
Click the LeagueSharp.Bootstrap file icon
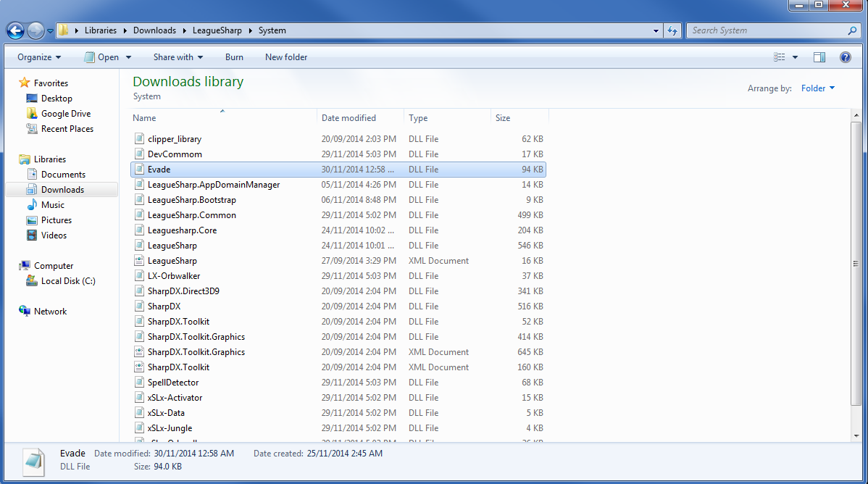(x=140, y=199)
